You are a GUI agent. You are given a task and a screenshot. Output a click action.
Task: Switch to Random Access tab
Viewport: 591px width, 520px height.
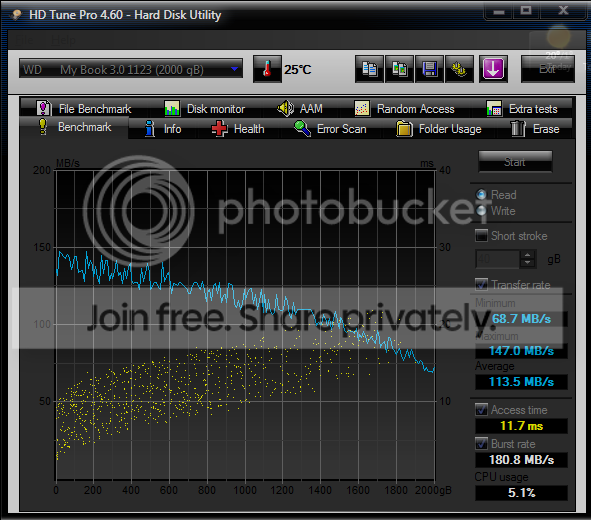click(404, 109)
